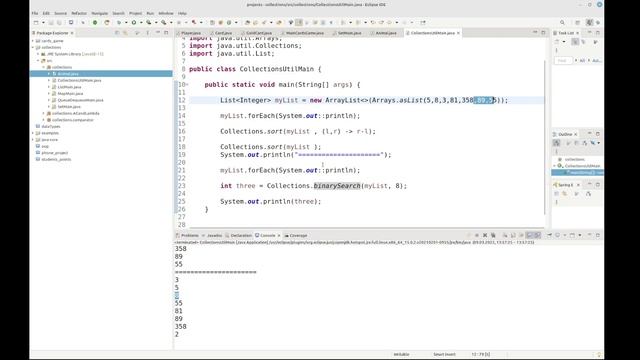Click the Pin Console icon
The height and width of the screenshot is (360, 640).
[x=549, y=235]
